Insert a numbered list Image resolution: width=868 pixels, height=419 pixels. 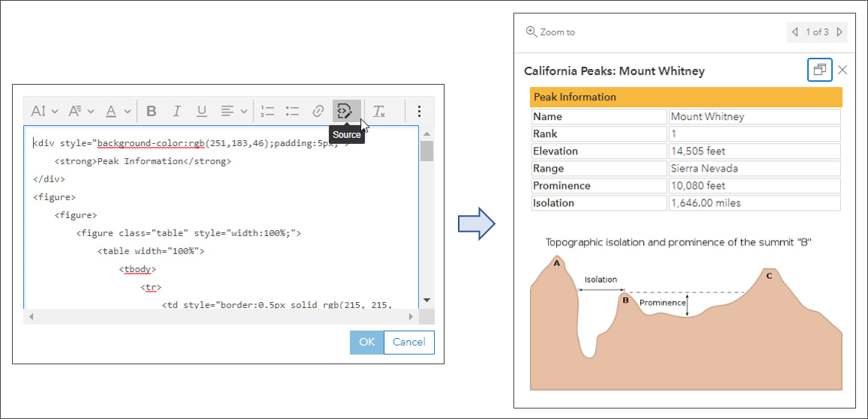tap(268, 112)
